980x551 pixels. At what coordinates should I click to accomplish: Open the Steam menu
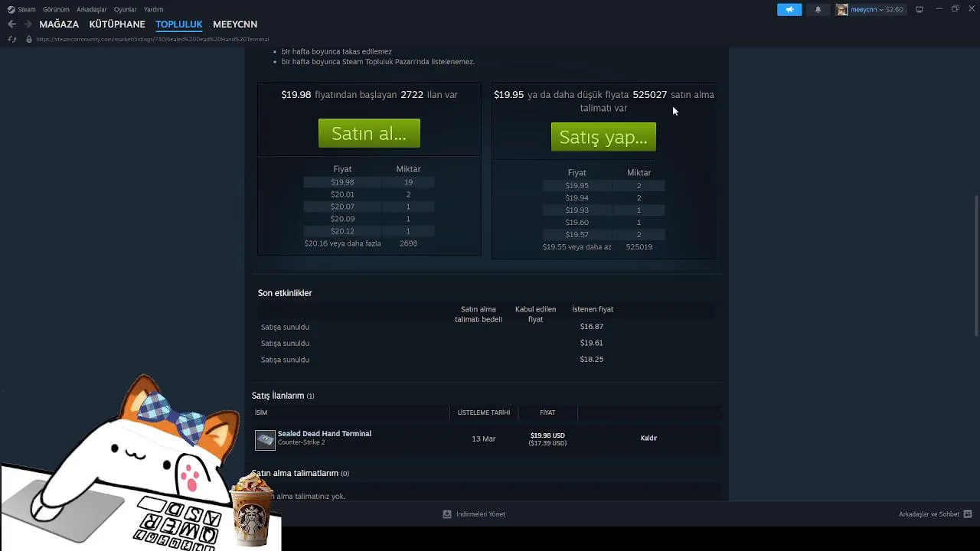(x=27, y=9)
